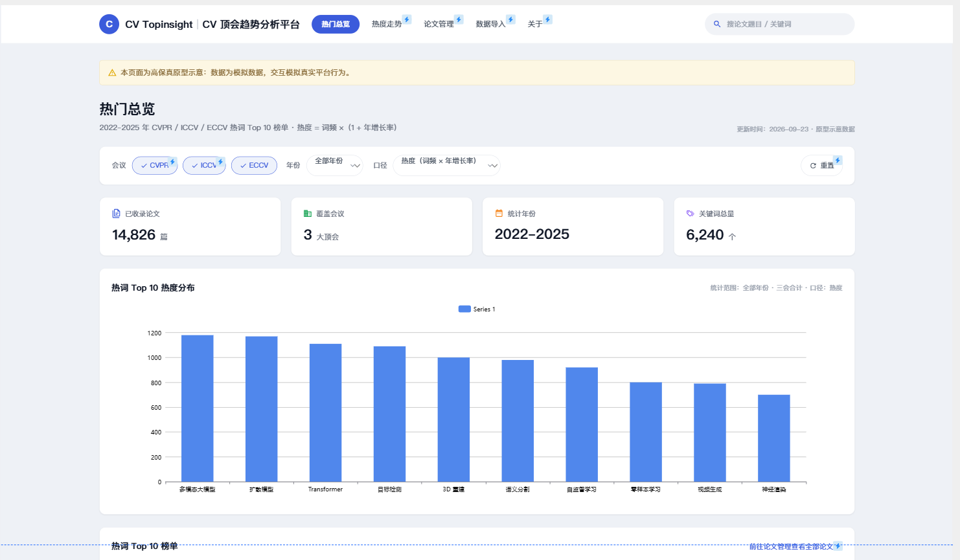960x560 pixels.
Task: Toggle the ECCV conference chip
Action: (x=254, y=166)
